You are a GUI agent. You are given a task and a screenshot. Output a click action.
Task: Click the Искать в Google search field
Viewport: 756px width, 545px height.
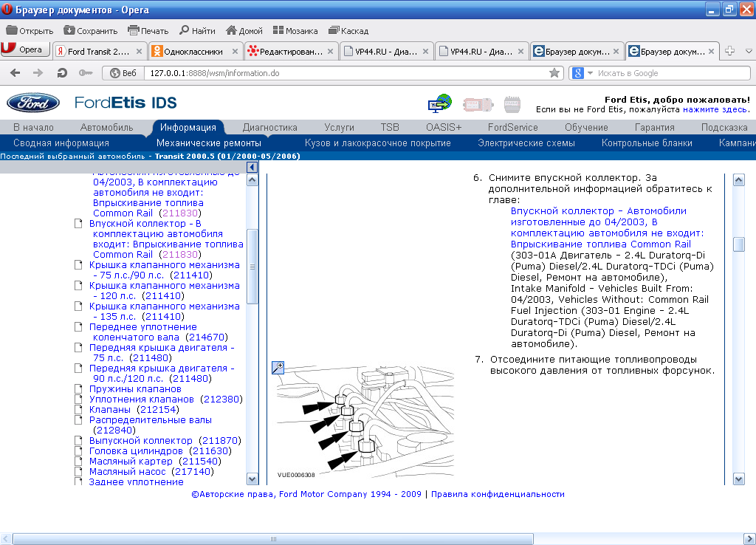click(x=672, y=73)
